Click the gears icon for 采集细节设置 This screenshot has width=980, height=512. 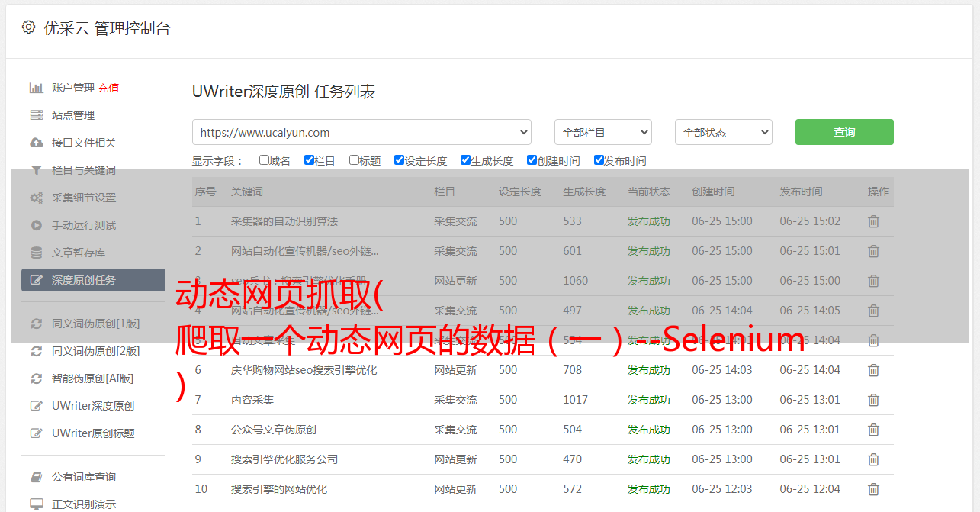tap(36, 198)
